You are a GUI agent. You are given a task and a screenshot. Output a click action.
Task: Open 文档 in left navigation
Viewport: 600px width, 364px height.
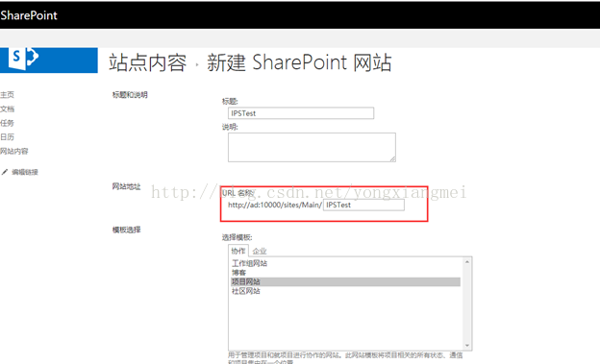click(8, 109)
